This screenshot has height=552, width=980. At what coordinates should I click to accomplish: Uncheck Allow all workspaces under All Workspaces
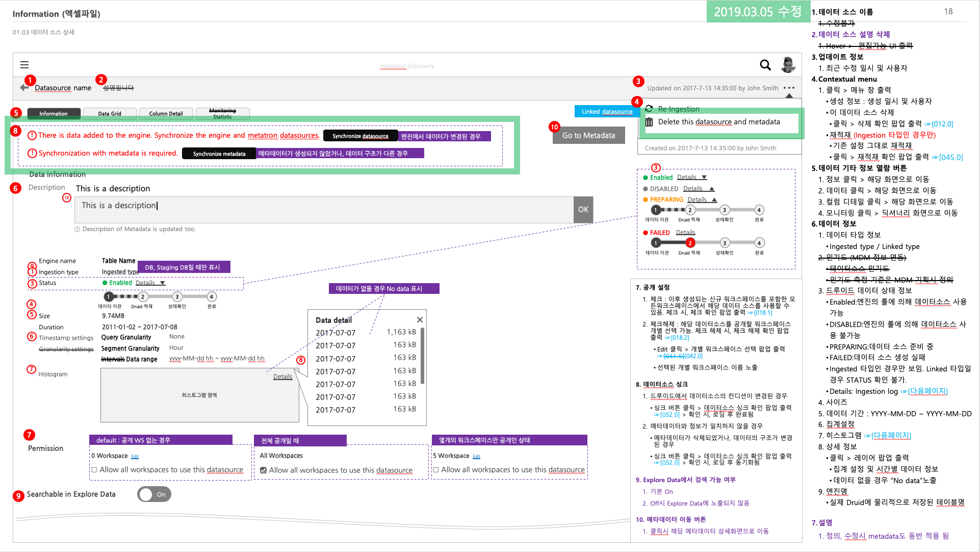[x=264, y=470]
